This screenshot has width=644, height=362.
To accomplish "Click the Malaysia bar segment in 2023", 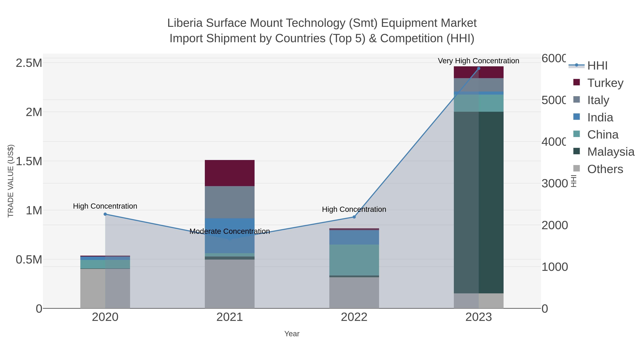I will pos(479,202).
